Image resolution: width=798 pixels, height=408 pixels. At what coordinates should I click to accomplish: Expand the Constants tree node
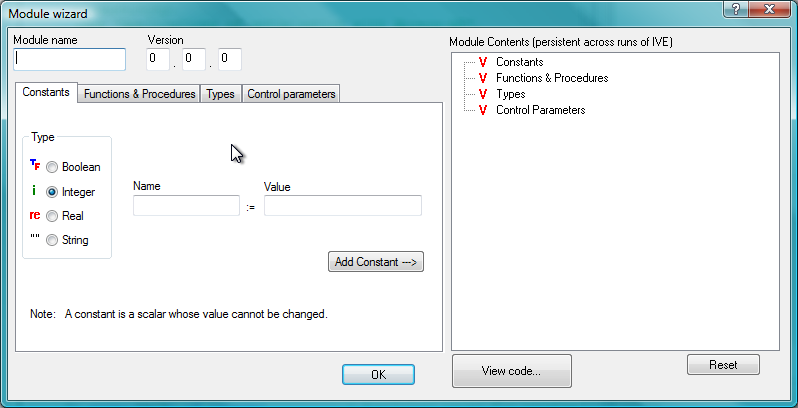(x=519, y=62)
